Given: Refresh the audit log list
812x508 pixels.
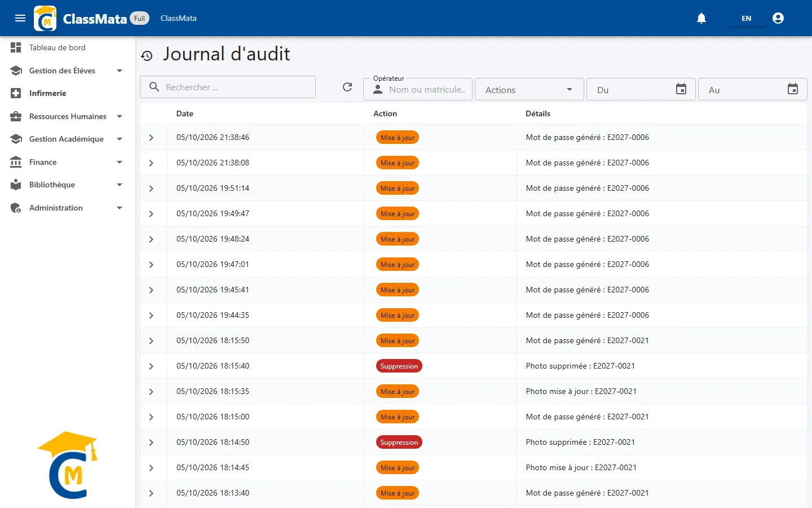Looking at the screenshot, I should coord(347,87).
